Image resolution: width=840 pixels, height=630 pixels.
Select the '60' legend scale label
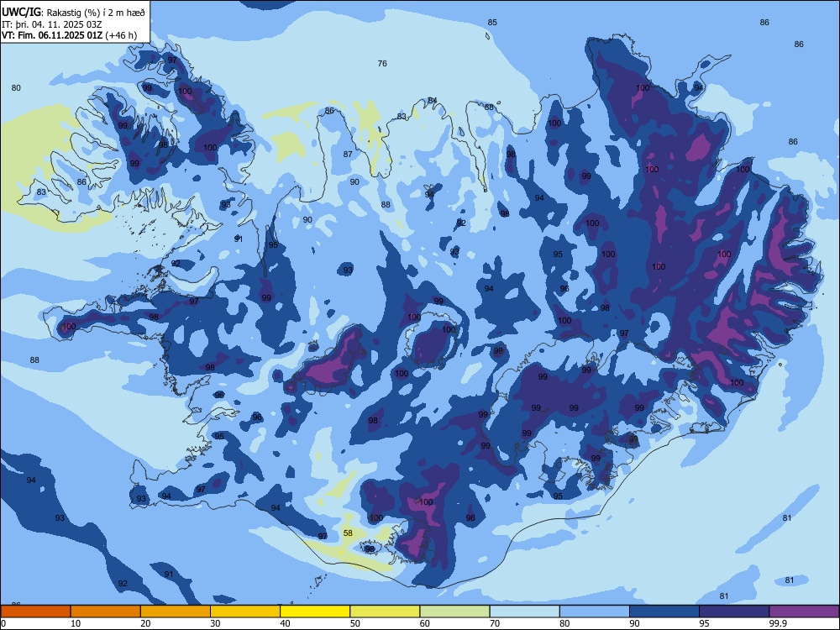point(425,623)
